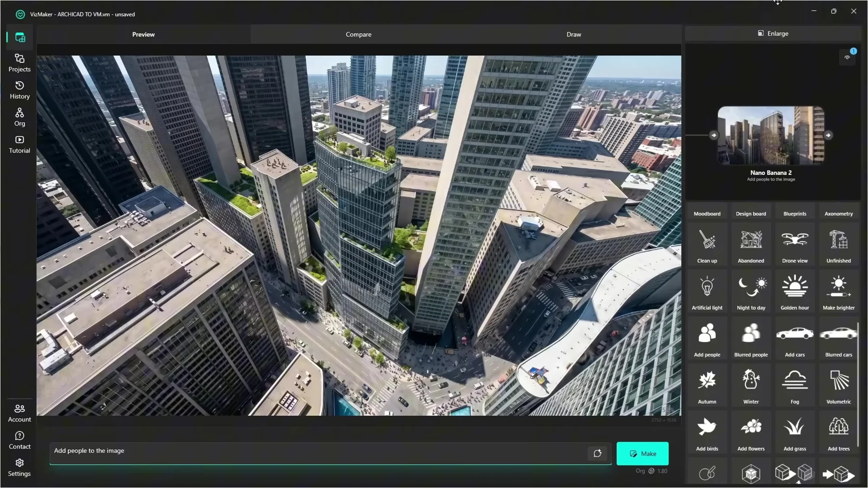The width and height of the screenshot is (868, 488).
Task: Click the Blueprints preset button
Action: [795, 213]
